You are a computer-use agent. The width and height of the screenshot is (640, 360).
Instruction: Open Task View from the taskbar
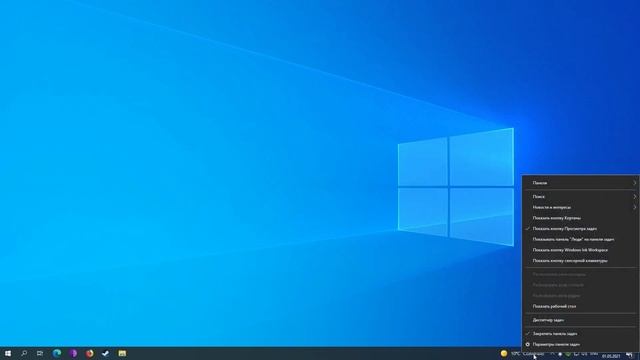click(40, 353)
